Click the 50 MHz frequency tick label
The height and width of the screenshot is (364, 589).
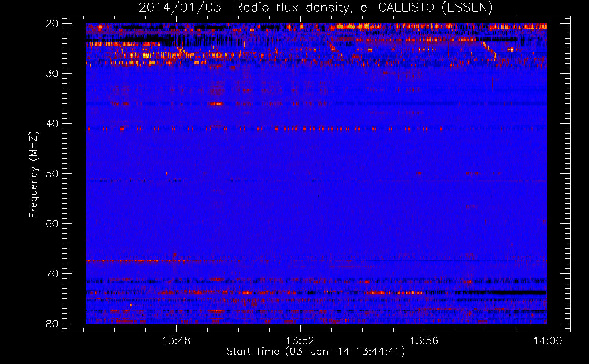(52, 174)
